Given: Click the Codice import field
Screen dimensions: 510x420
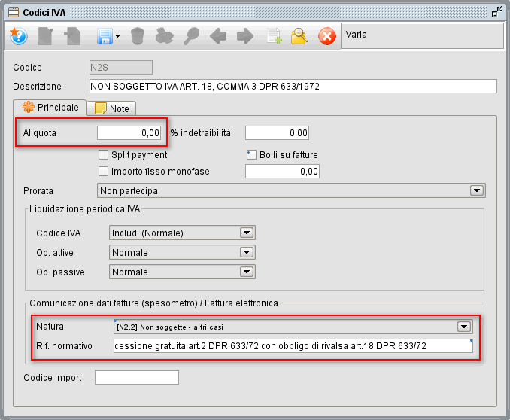Looking at the screenshot, I should click(x=137, y=377).
